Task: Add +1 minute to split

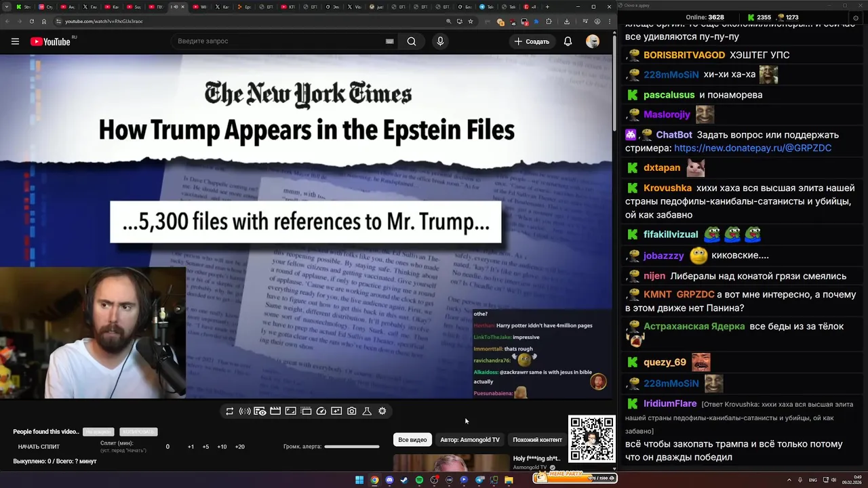Action: [191, 447]
